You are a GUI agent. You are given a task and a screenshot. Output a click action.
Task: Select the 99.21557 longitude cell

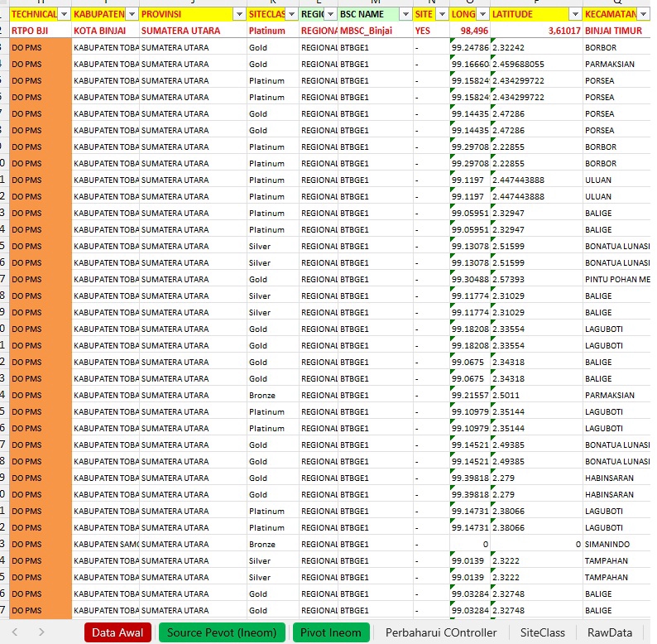click(x=470, y=396)
